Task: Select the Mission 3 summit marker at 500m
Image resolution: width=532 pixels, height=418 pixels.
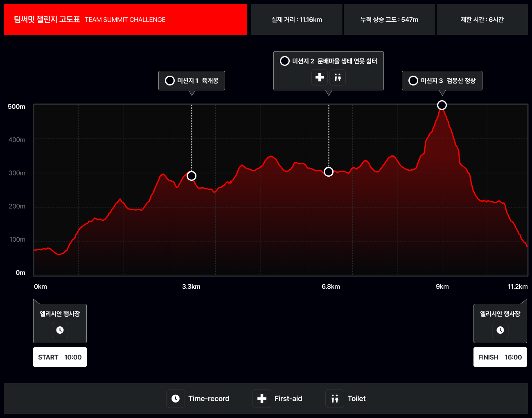Action: pos(442,105)
